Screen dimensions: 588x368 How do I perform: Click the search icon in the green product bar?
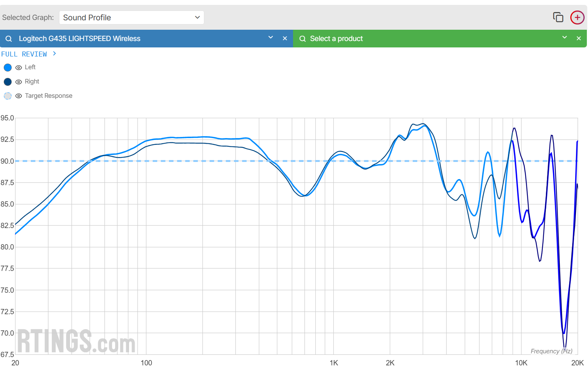(x=302, y=39)
